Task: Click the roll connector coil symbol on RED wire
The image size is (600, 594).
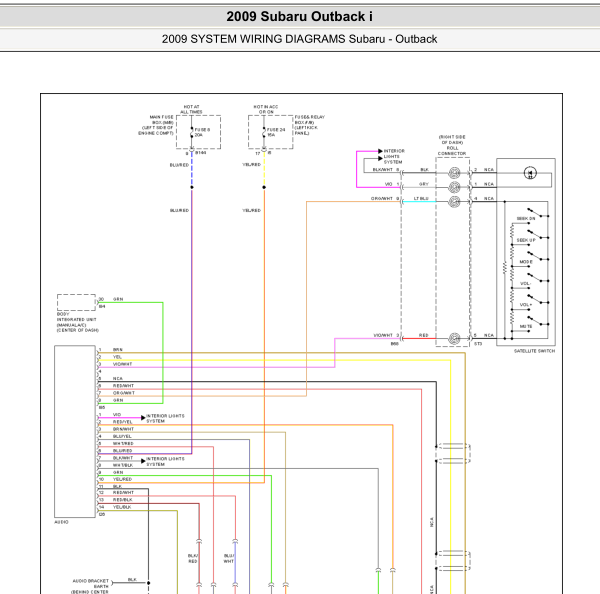Action: click(454, 339)
